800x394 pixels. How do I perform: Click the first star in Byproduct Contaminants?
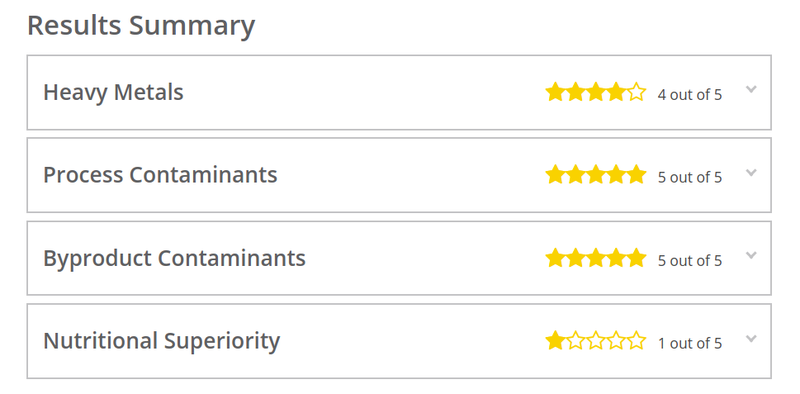(555, 258)
